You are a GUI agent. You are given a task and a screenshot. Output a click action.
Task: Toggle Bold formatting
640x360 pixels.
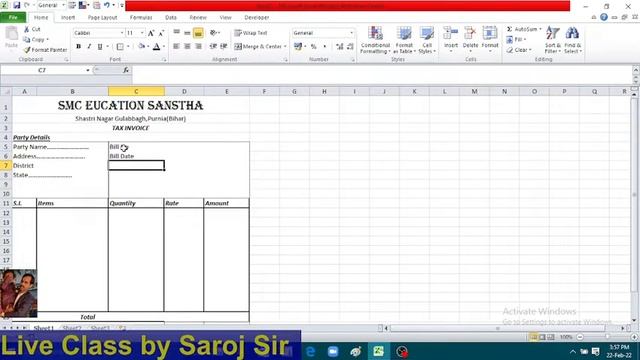point(78,47)
